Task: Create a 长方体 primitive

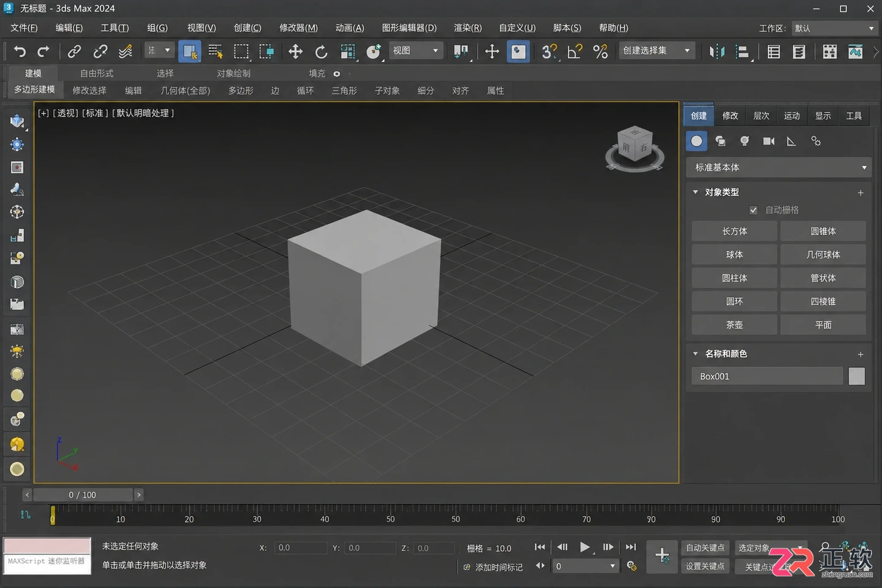Action: [734, 231]
